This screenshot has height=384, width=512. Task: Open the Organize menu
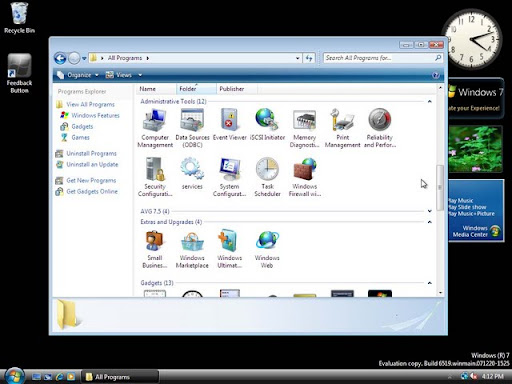[x=78, y=75]
